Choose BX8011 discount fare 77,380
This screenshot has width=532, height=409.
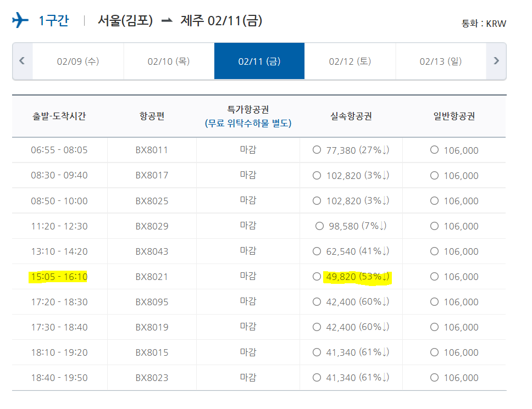[317, 150]
